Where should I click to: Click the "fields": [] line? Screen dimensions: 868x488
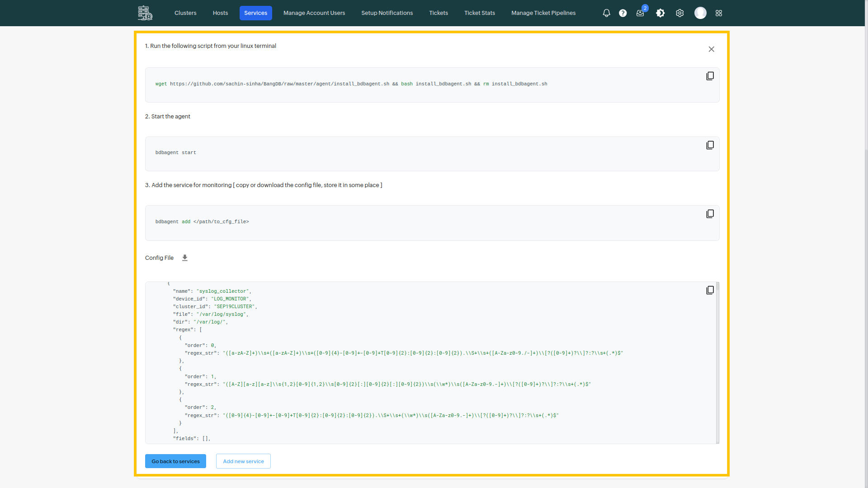[x=192, y=439]
